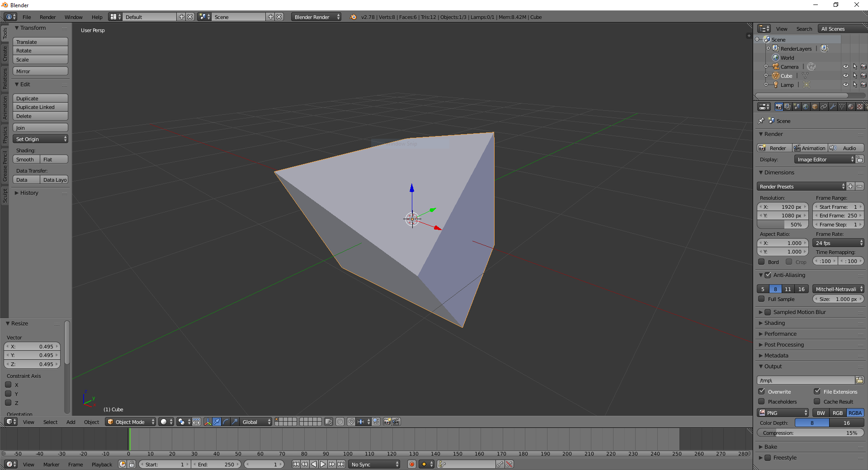Toggle proportional editing falloff icon
Image resolution: width=868 pixels, height=470 pixels.
coord(340,422)
